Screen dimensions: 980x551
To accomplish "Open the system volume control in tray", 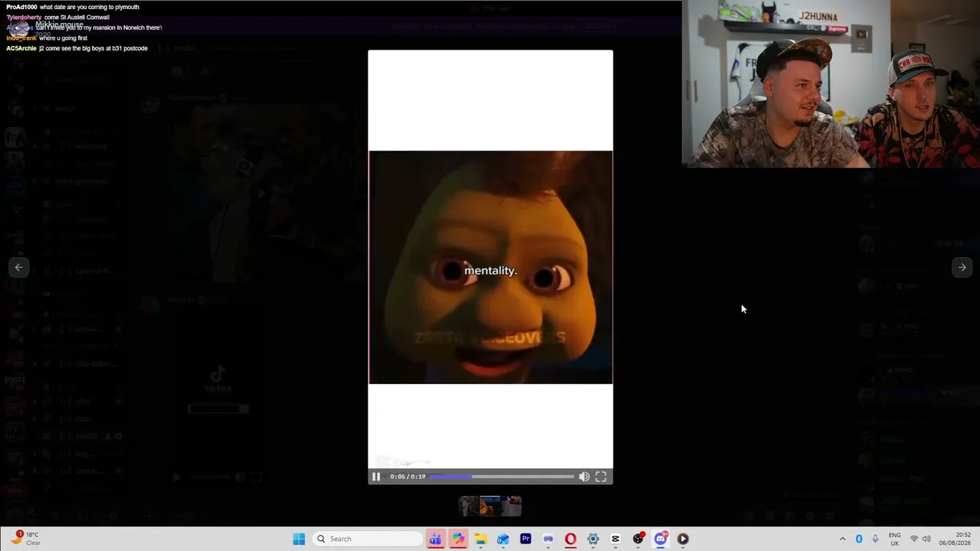I will 926,539.
